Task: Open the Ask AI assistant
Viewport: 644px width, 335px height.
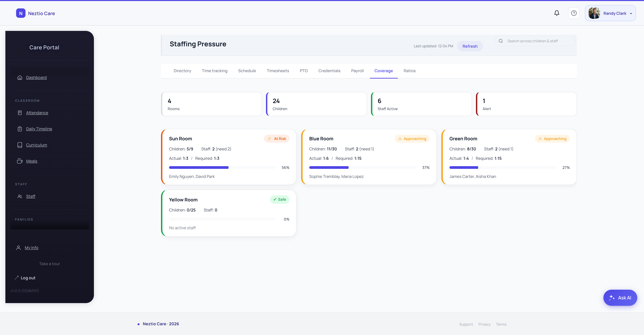Action: tap(620, 298)
